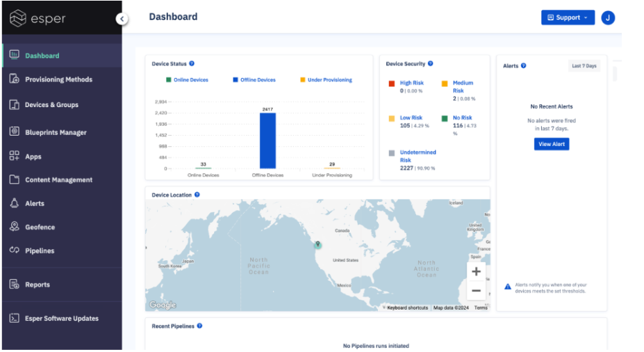
Task: Click the Online Devices bar showing 33
Action: pos(204,168)
